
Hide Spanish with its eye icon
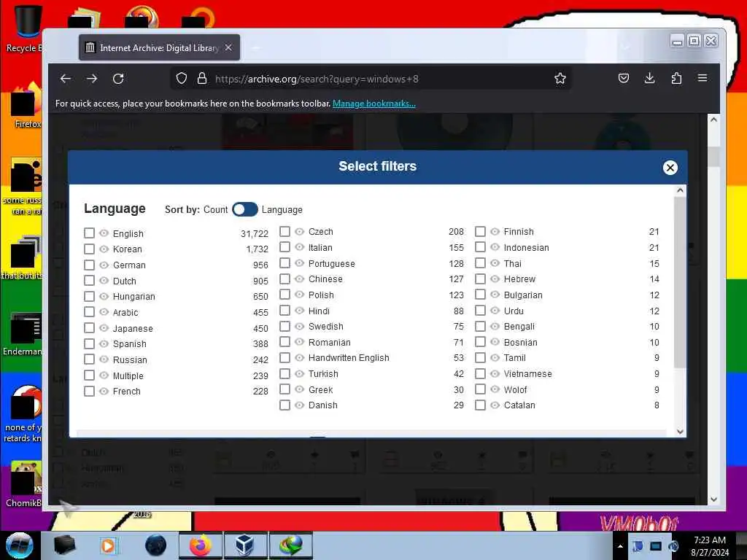coord(104,344)
